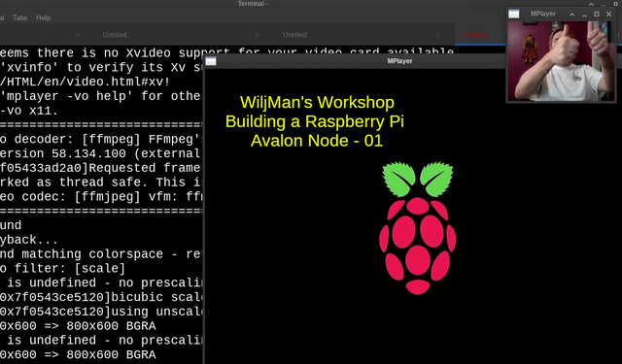Click terminal text 'version 58.134.100 (external'
The height and width of the screenshot is (364, 622).
click(x=100, y=153)
